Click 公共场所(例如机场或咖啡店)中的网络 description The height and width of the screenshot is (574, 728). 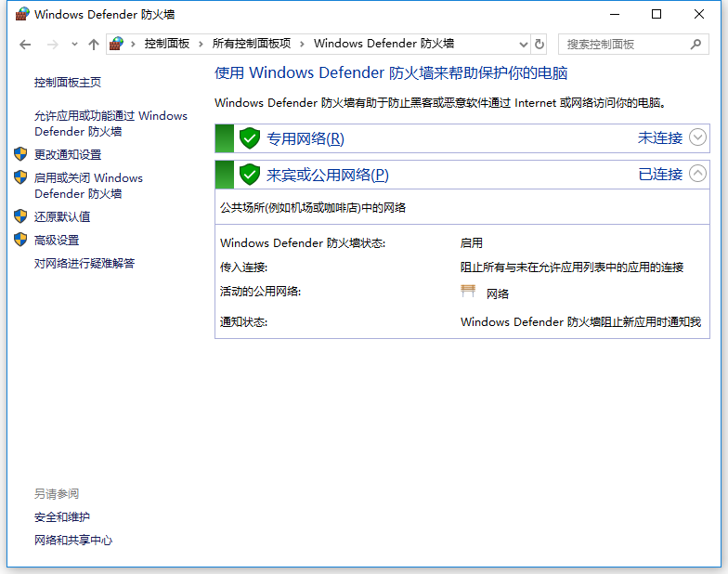pyautogui.click(x=313, y=208)
